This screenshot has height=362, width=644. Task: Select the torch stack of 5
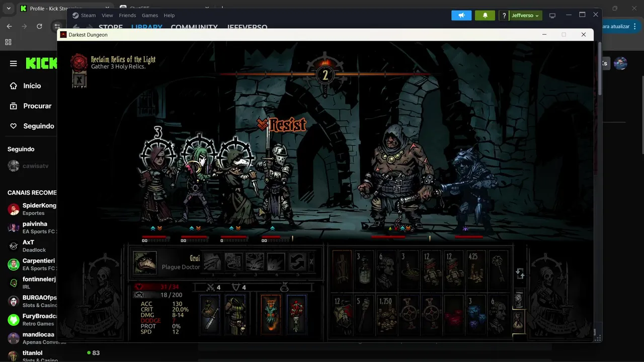(x=365, y=315)
